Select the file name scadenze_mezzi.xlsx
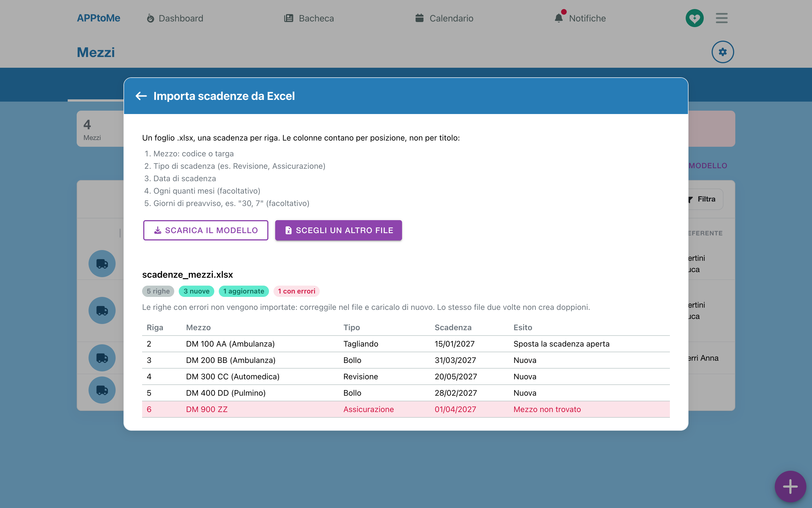Screen dimensions: 812x508 [x=187, y=275]
